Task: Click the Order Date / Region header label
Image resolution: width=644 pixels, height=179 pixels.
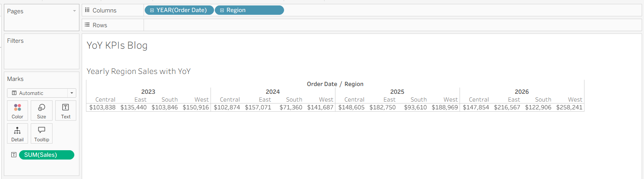Action: point(335,84)
